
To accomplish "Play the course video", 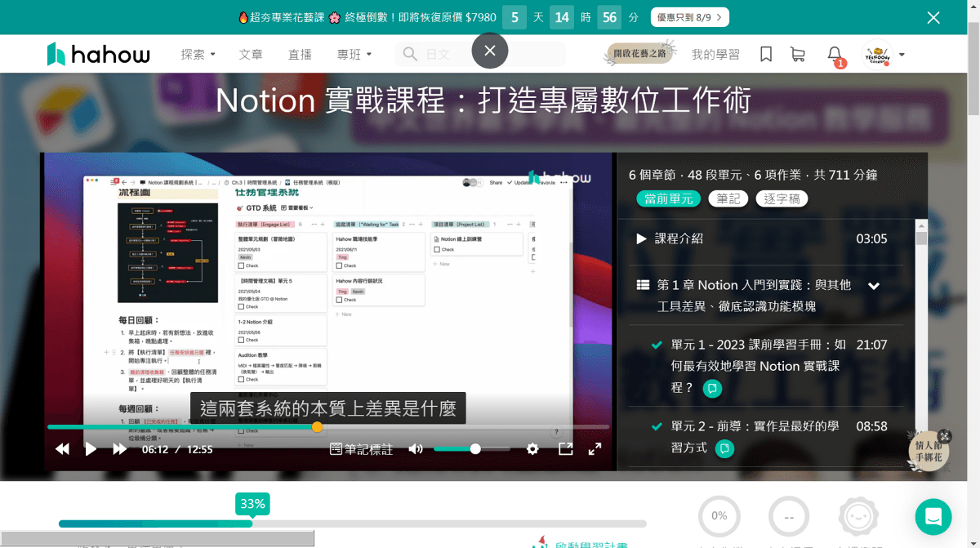I will 91,448.
